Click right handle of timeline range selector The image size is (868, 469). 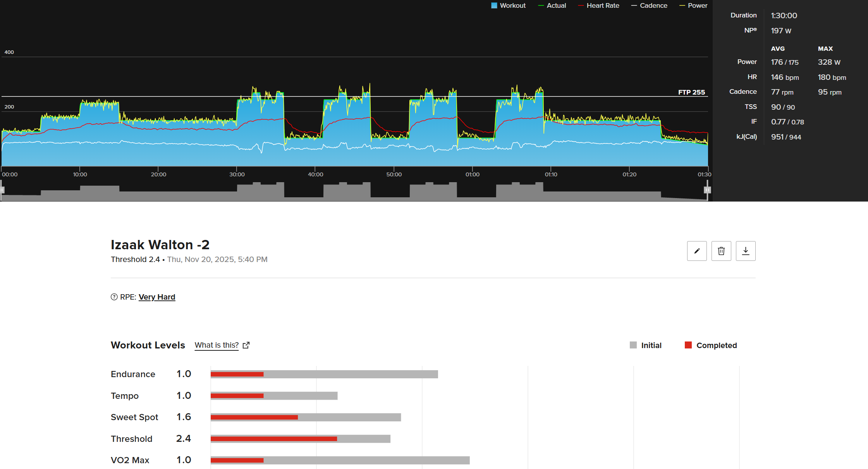pos(707,190)
